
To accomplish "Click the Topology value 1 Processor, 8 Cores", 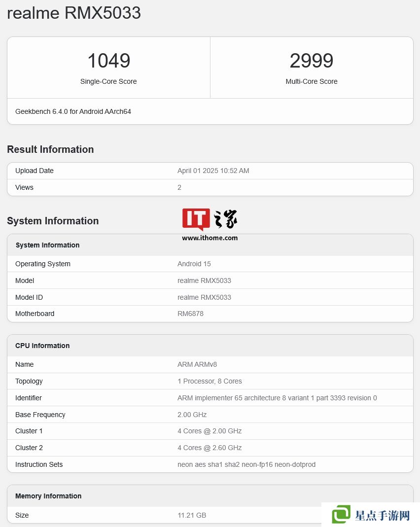I will (210, 381).
